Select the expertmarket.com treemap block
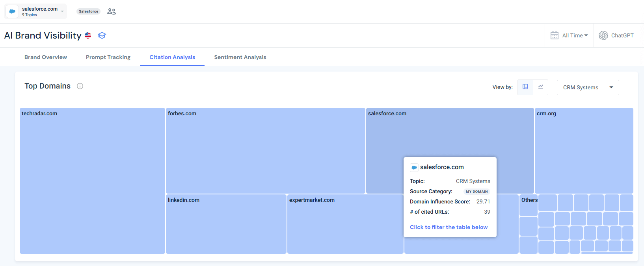The height and width of the screenshot is (266, 644). click(345, 224)
